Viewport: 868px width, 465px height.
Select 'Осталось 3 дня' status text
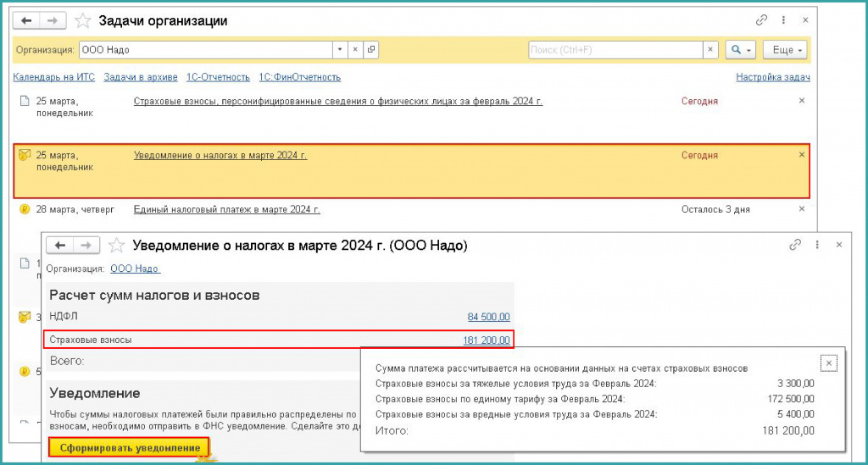(715, 209)
